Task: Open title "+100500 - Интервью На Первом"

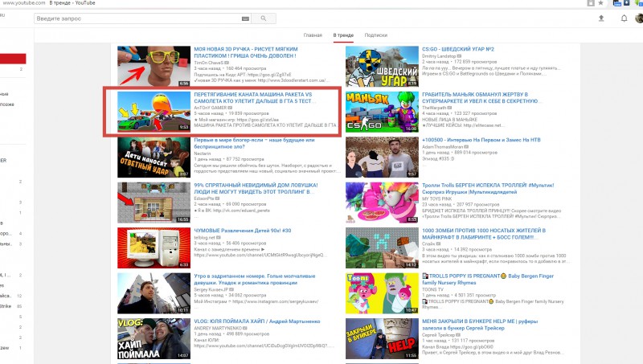Action: click(x=481, y=140)
